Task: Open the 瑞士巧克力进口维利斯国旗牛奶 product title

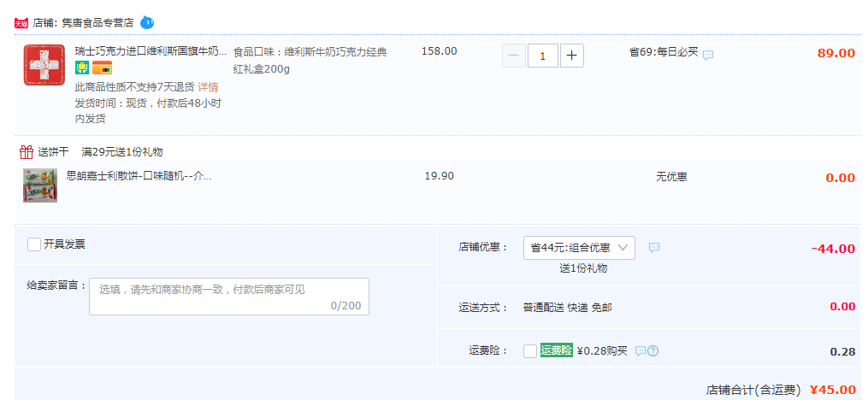Action: (x=151, y=51)
